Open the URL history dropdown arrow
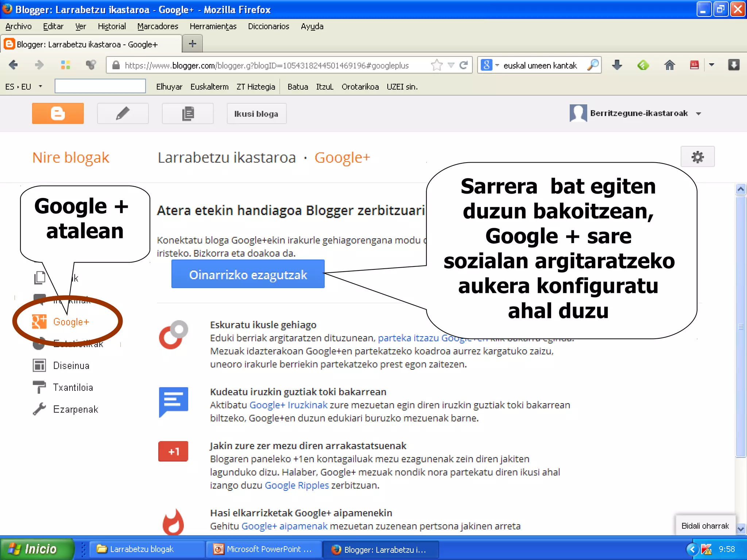The image size is (747, 560). coord(451,65)
